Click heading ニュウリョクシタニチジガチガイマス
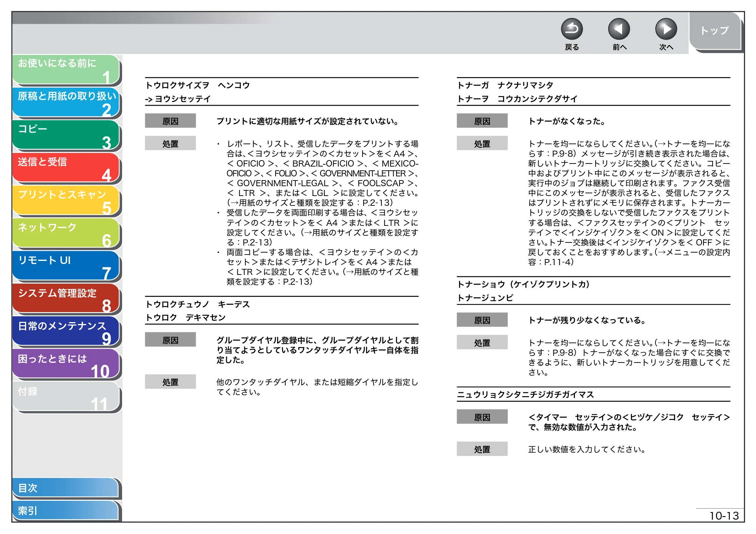Screen dimensions: 756x534 click(526, 395)
